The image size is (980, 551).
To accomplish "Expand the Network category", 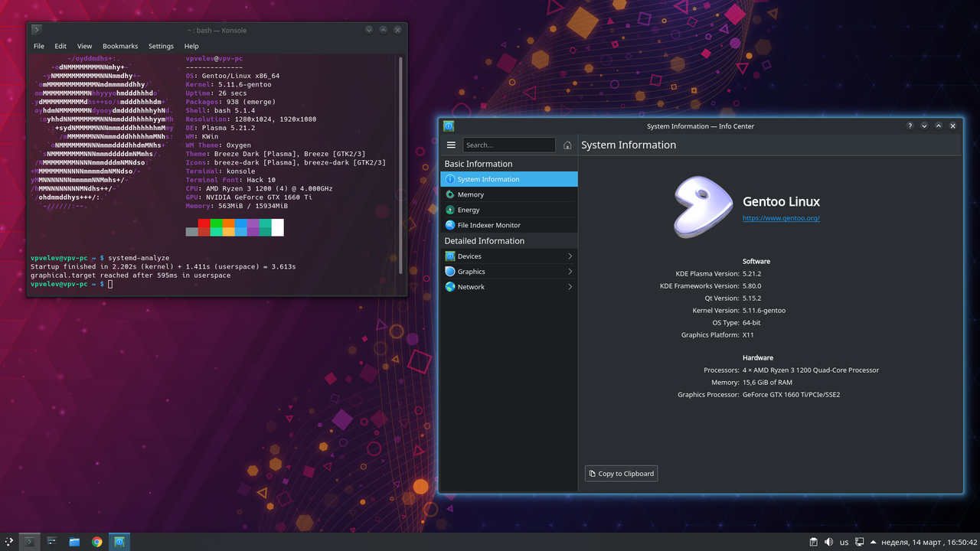I will tap(509, 287).
